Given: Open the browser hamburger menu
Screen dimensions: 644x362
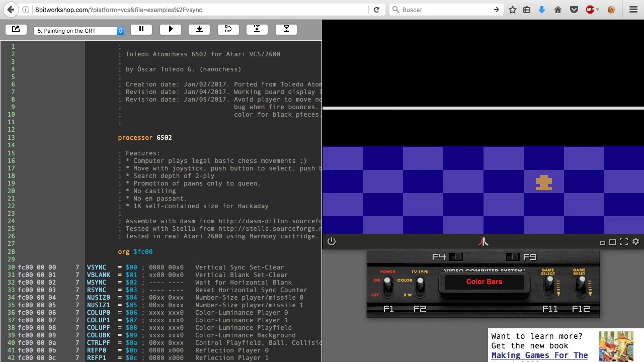Looking at the screenshot, I should coord(633,10).
